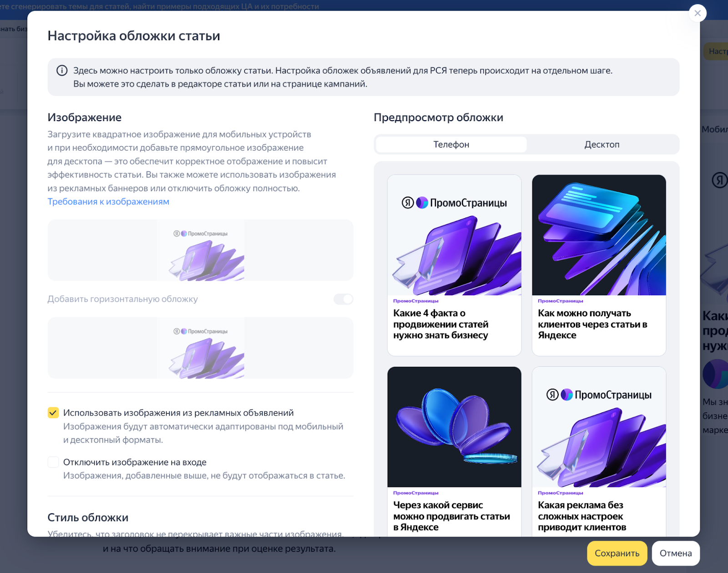Click the info icon in the notice banner

click(x=62, y=71)
